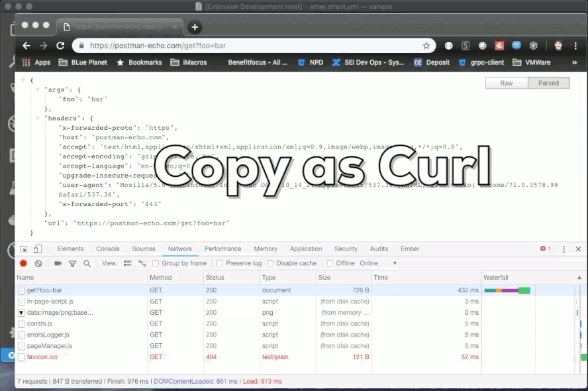588x391 pixels.
Task: Check the Disable cache option
Action: point(270,263)
